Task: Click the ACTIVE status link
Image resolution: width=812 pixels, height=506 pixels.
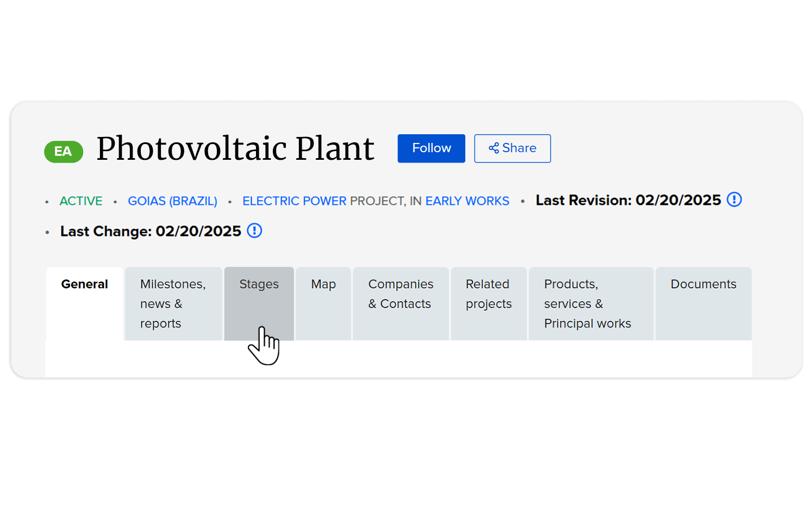Action: (x=81, y=201)
